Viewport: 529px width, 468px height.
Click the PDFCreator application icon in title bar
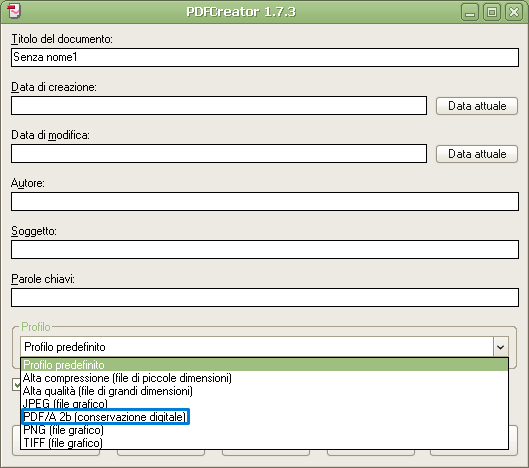pyautogui.click(x=14, y=11)
